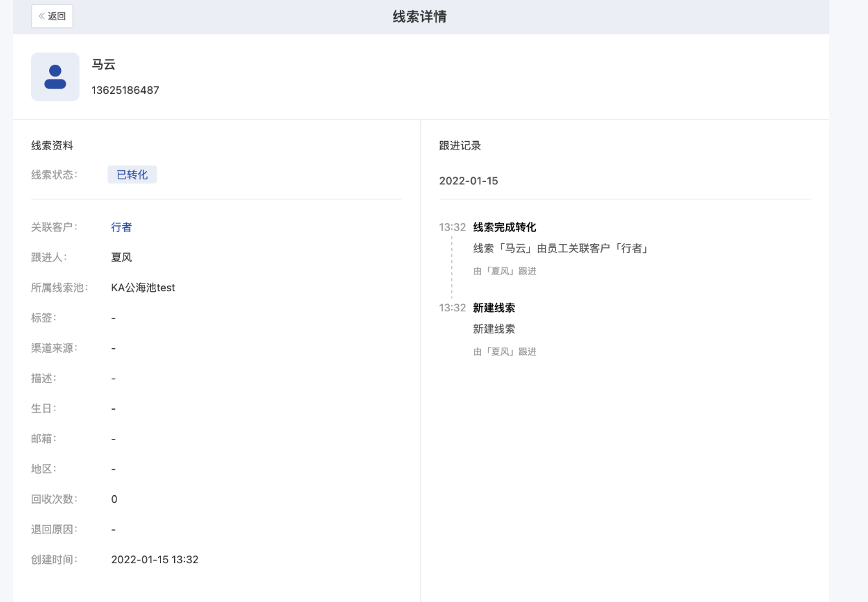This screenshot has width=868, height=602.
Task: Click the 新建线索 bold record title
Action: coord(494,307)
